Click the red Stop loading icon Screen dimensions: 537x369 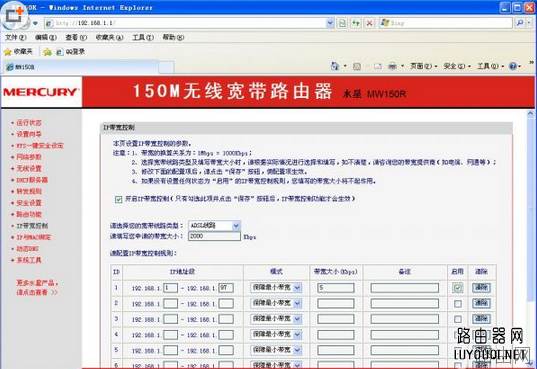(370, 23)
